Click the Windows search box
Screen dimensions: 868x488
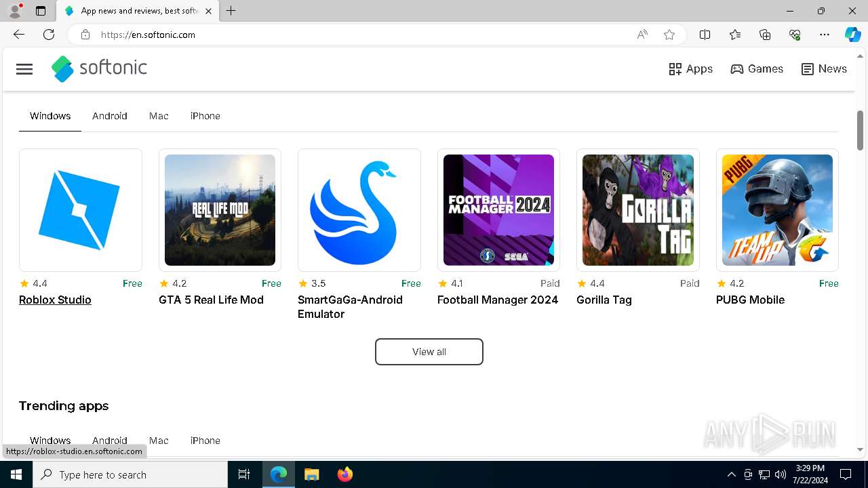coord(130,474)
